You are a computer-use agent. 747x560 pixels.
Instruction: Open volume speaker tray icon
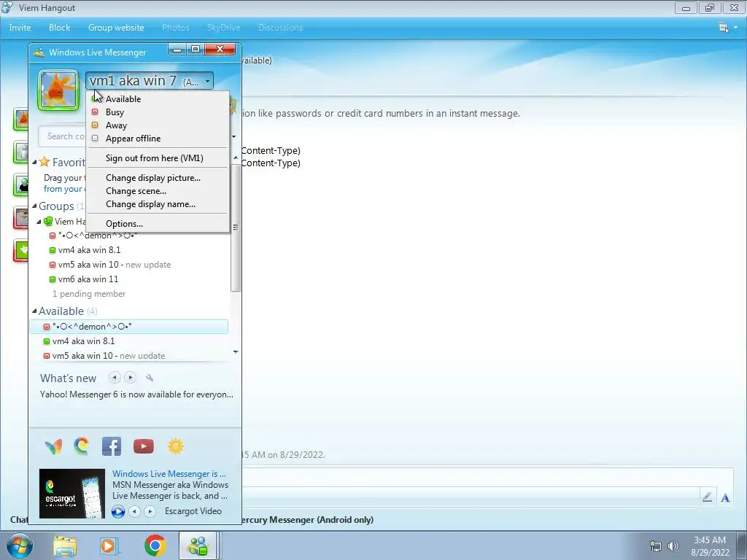coord(673,546)
